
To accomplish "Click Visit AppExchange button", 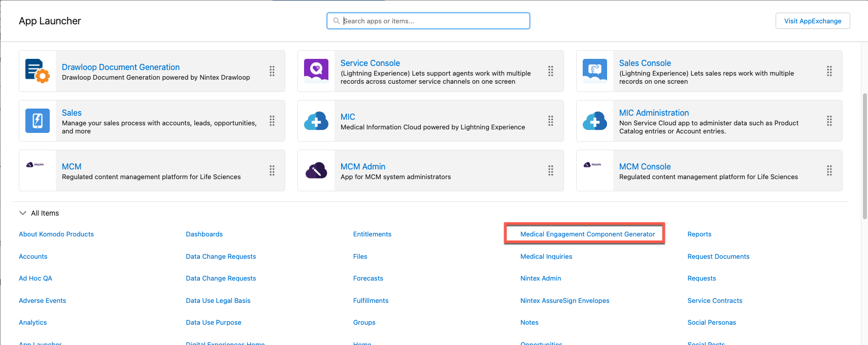I will pos(812,21).
